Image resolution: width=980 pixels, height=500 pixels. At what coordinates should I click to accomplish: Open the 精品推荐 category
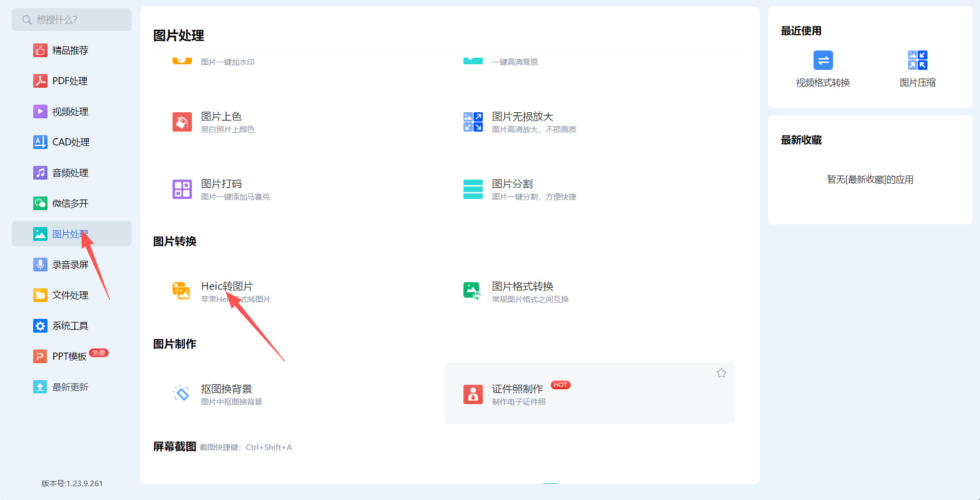pyautogui.click(x=71, y=51)
